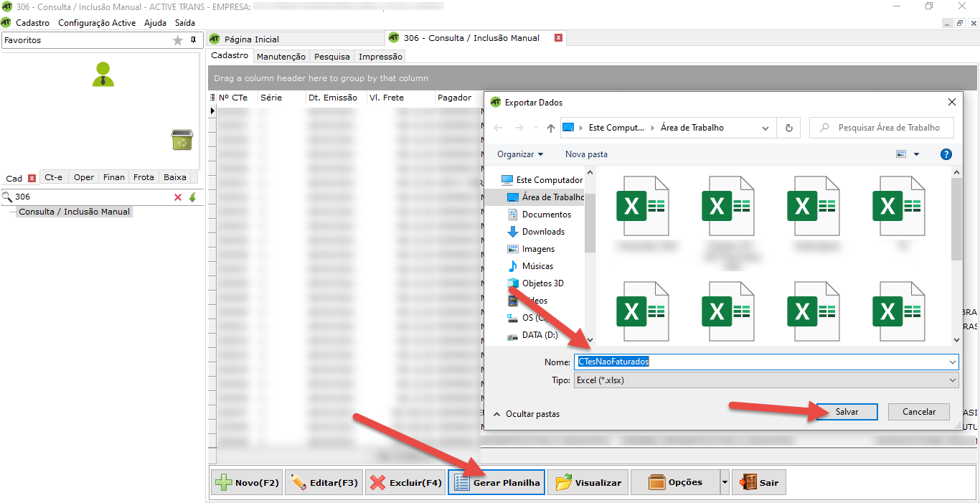Clear the 306 search with red X
Screen dimensions: 980x503
point(178,197)
